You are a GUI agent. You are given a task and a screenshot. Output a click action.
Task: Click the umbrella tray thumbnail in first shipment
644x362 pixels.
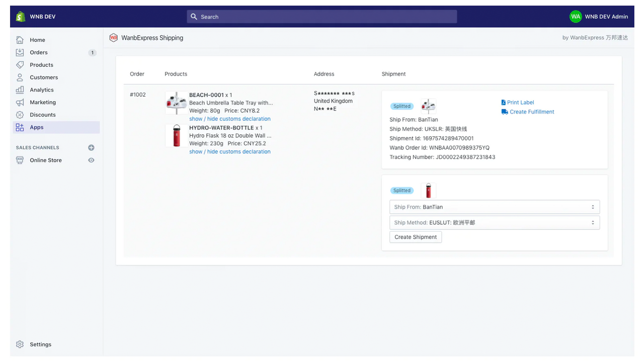pyautogui.click(x=428, y=106)
